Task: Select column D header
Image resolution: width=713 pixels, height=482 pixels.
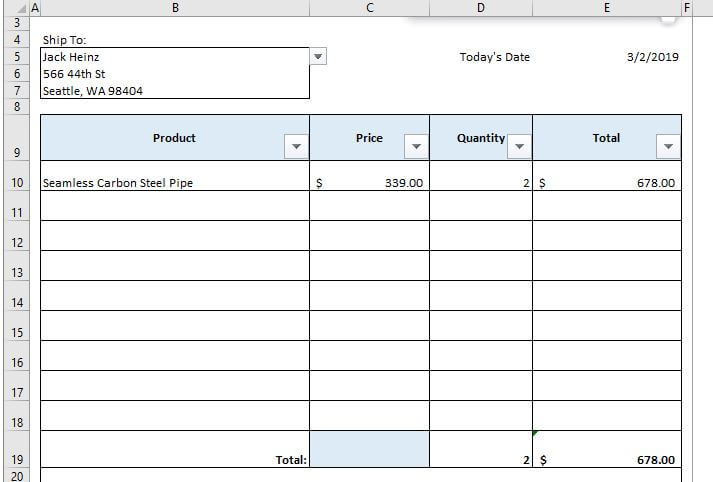Action: [480, 8]
